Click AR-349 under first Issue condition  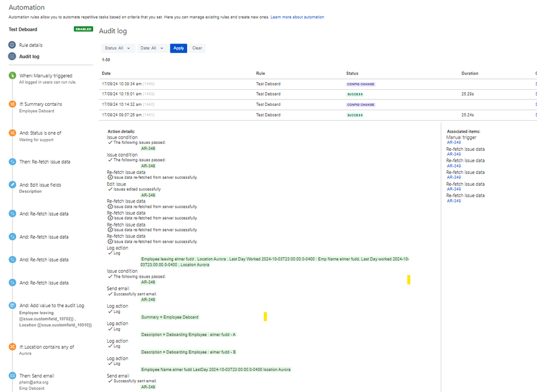pyautogui.click(x=148, y=148)
